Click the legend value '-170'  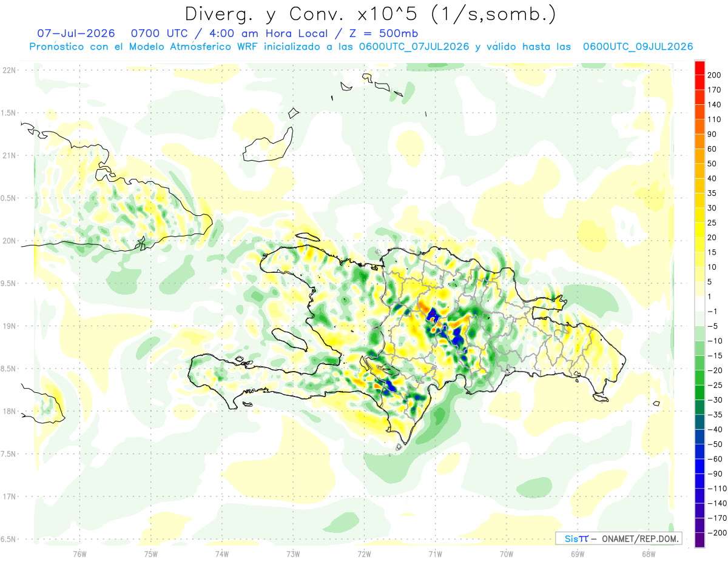718,518
